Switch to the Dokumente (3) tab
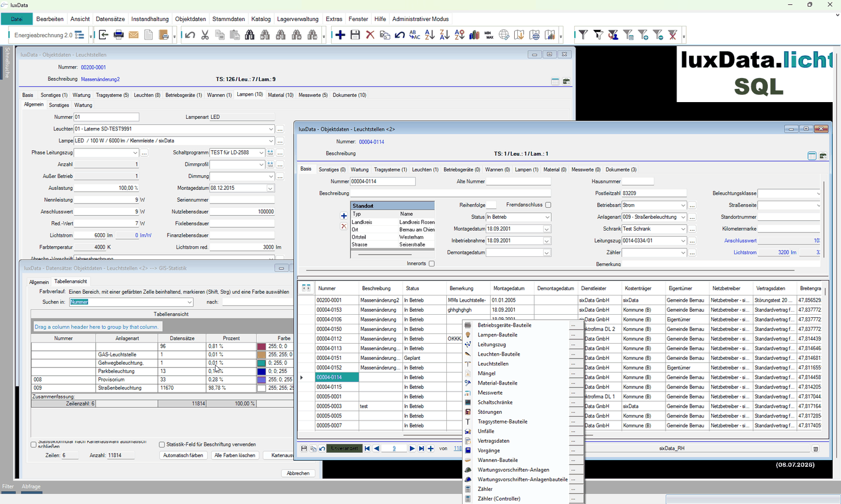 click(x=621, y=170)
